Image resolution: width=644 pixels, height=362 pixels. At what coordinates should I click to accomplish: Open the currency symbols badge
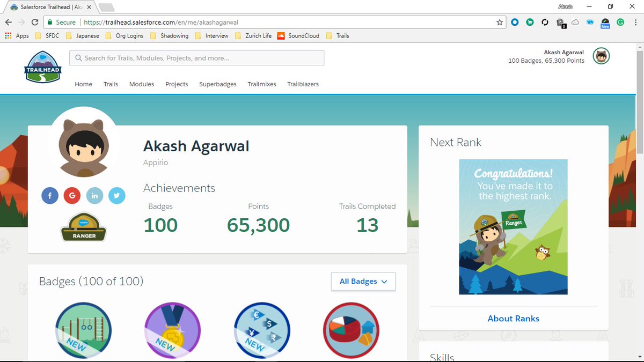click(x=262, y=330)
